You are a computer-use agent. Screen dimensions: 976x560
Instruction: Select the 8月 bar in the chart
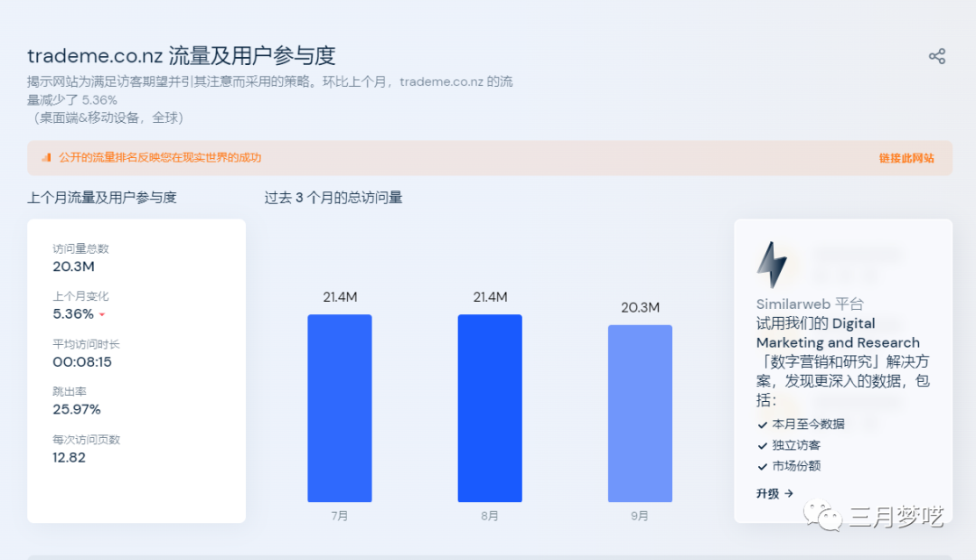coord(490,408)
